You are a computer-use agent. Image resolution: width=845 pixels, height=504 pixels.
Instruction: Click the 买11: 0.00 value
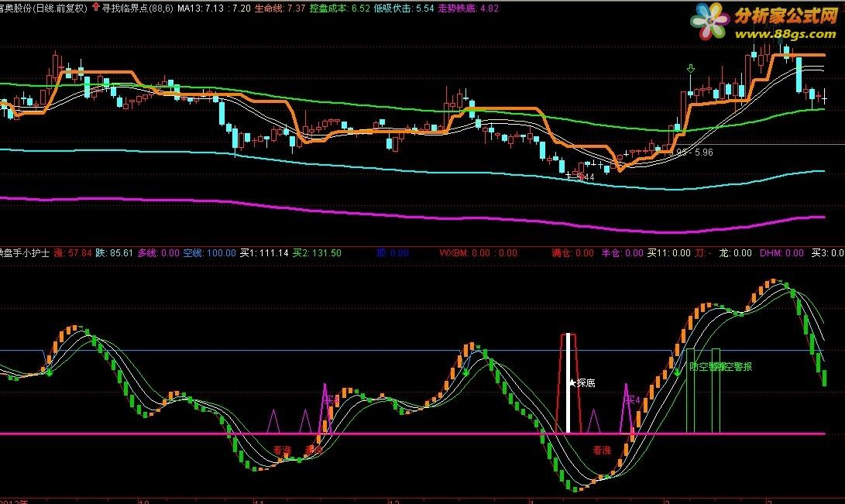[668, 252]
